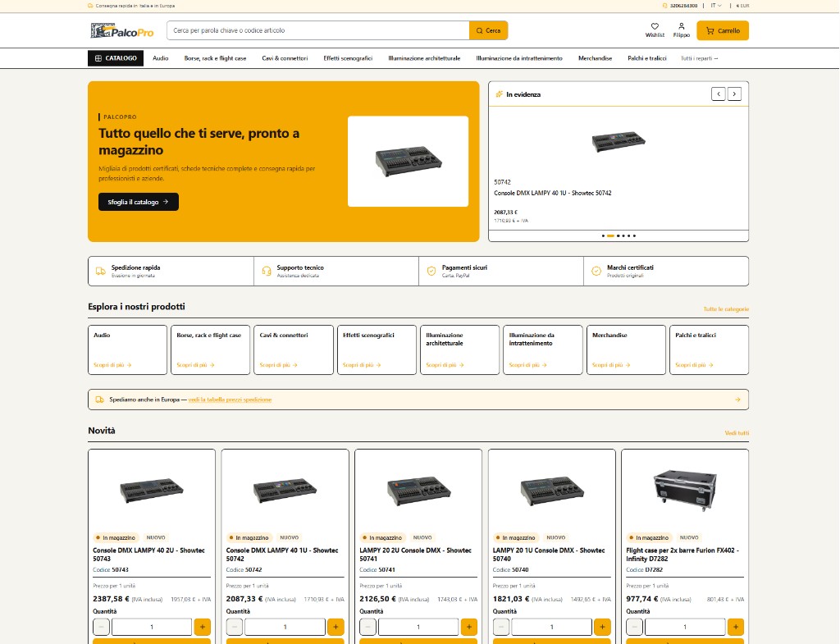This screenshot has height=644, width=840.
Task: Click the arrow on the Europe shipping banner
Action: pyautogui.click(x=737, y=400)
